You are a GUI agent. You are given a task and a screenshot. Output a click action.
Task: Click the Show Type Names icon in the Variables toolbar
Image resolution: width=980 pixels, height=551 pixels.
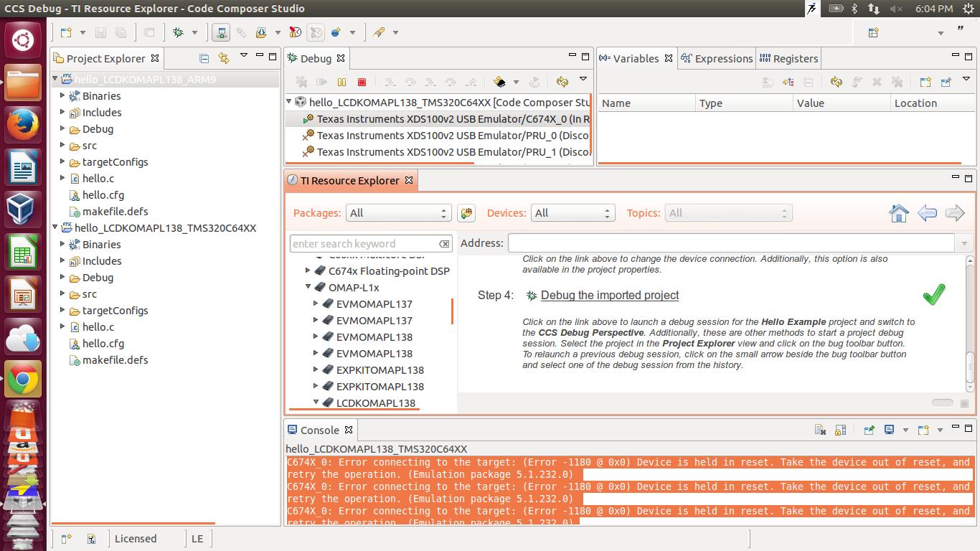click(768, 82)
